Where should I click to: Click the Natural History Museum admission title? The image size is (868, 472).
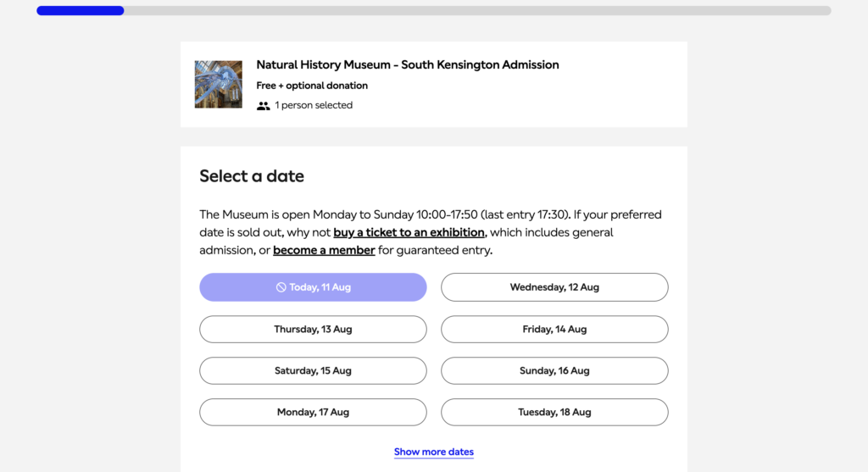[x=408, y=64]
